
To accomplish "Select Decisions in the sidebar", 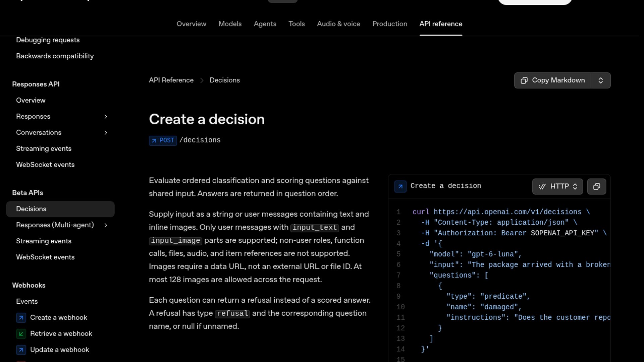I will [x=60, y=209].
